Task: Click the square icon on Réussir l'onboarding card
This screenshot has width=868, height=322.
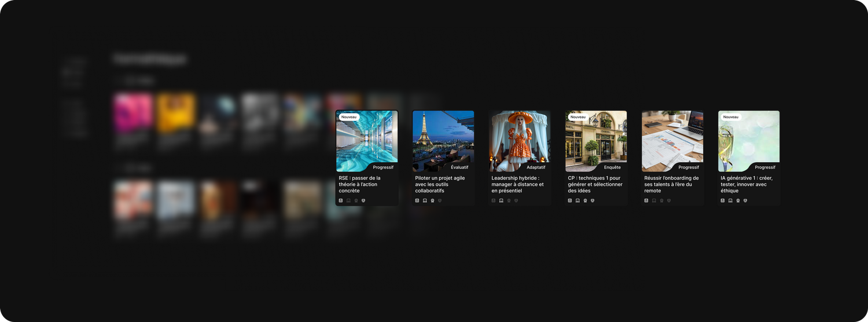Action: [646, 200]
